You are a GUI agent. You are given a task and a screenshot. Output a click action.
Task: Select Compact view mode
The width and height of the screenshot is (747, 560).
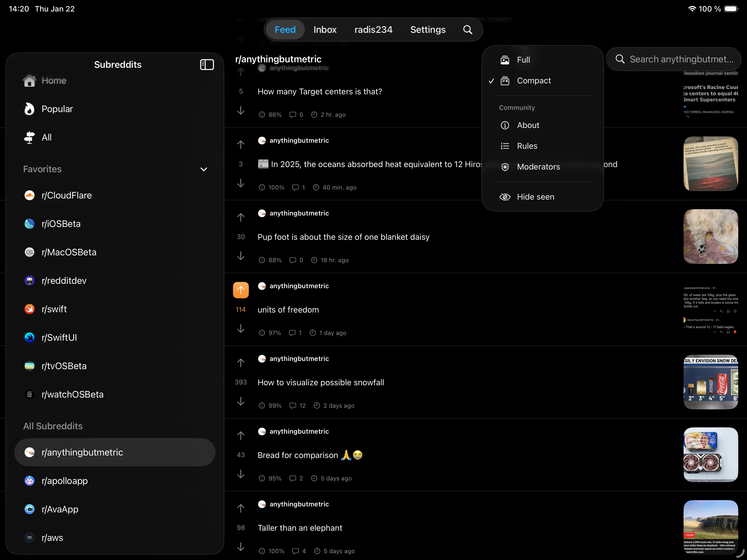coord(534,80)
